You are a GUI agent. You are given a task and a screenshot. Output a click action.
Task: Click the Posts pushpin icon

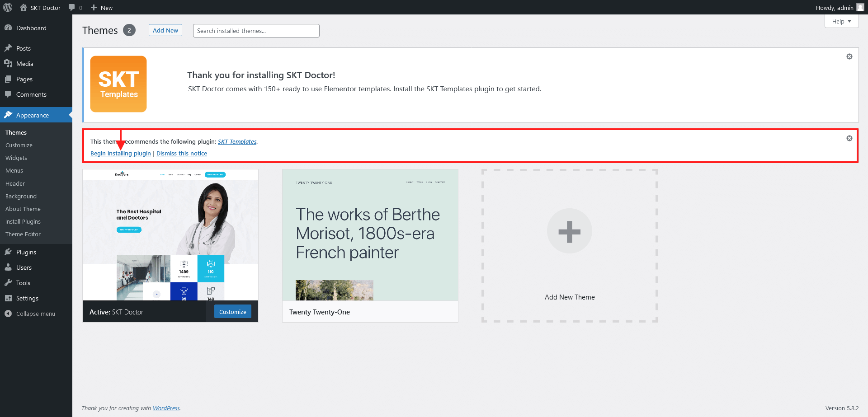pos(8,48)
